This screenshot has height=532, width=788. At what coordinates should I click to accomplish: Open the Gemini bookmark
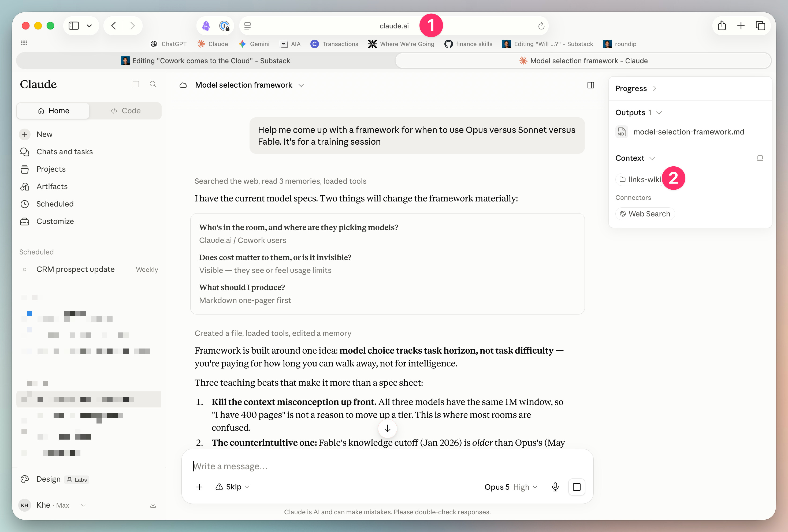coord(254,44)
